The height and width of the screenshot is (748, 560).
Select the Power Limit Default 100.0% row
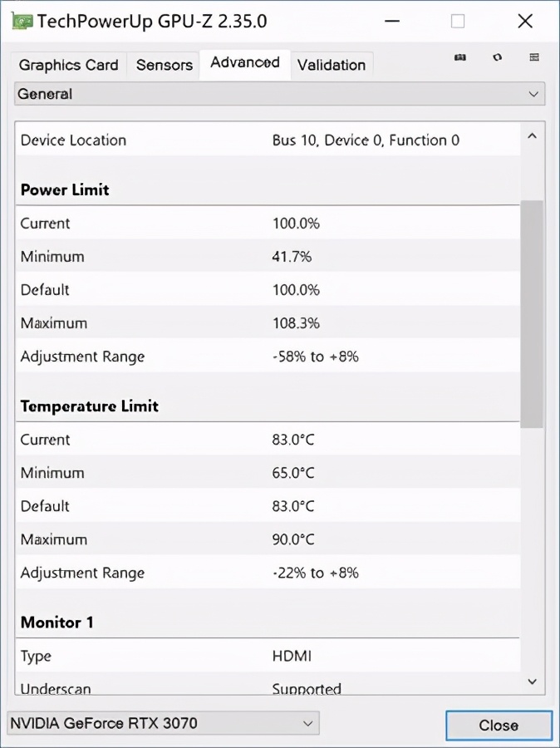coord(268,290)
